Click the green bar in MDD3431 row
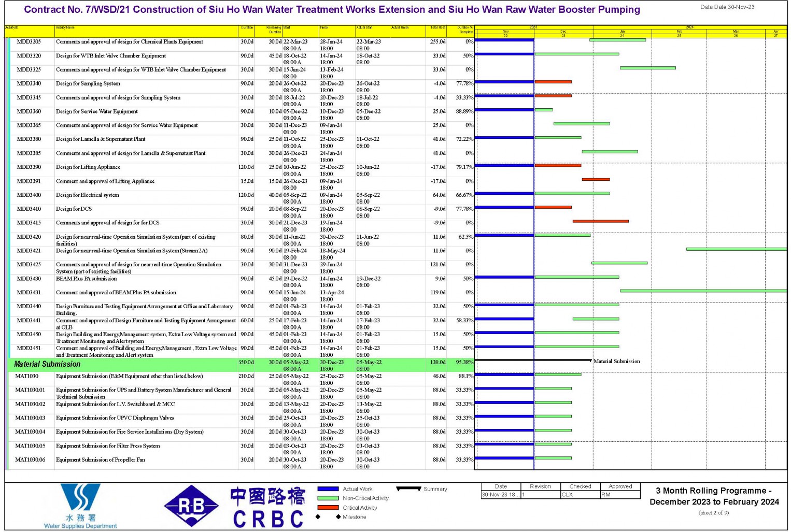The width and height of the screenshot is (791, 532). (703, 291)
